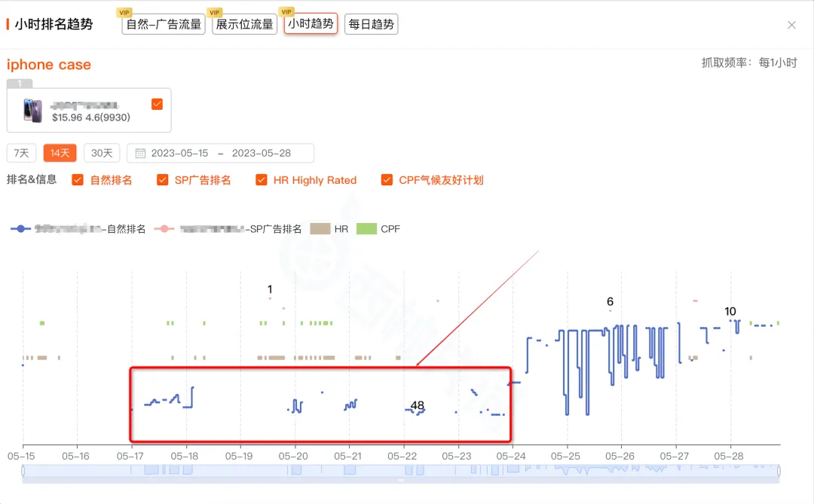Screen dimensions: 814x504
Task: Toggle the SP广告排名 checkbox
Action: (163, 180)
